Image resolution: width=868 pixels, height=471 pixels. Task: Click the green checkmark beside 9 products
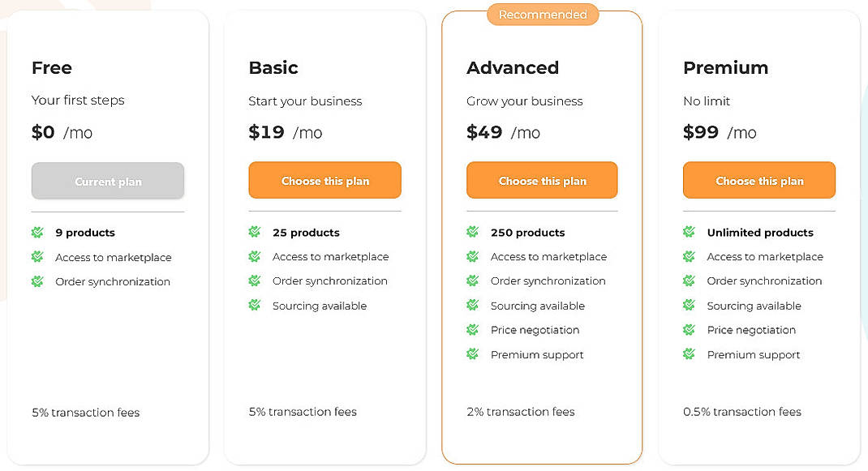coord(37,233)
